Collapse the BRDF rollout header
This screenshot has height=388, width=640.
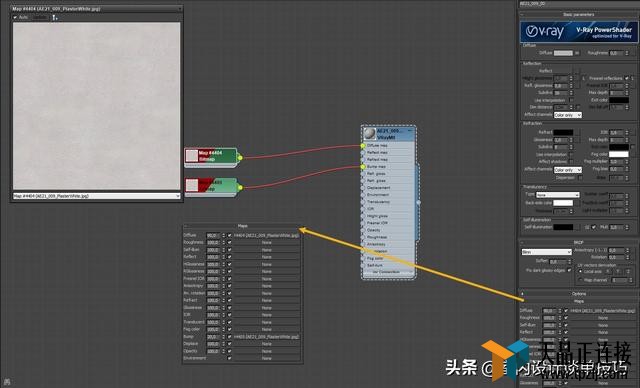coord(578,242)
